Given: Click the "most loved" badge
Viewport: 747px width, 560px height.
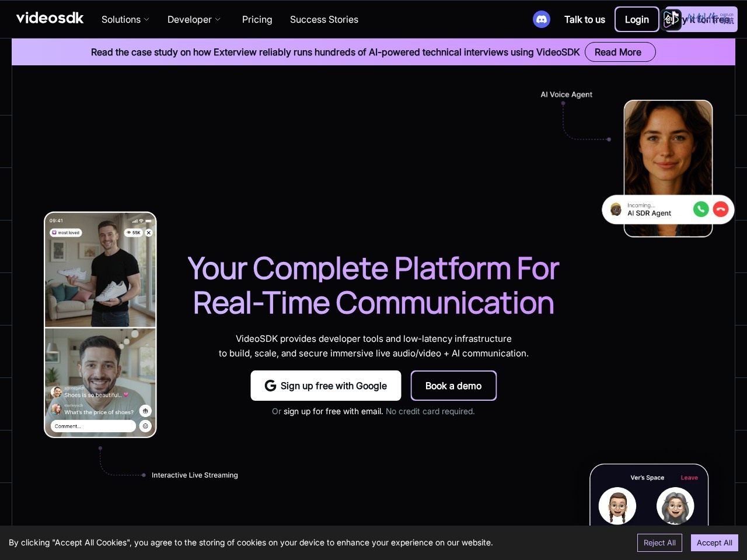Looking at the screenshot, I should (66, 233).
